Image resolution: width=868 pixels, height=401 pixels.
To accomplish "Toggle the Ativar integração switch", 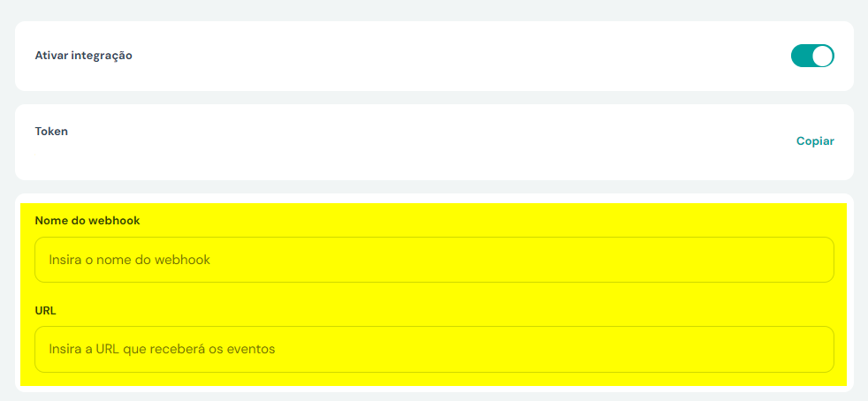I will click(x=812, y=56).
